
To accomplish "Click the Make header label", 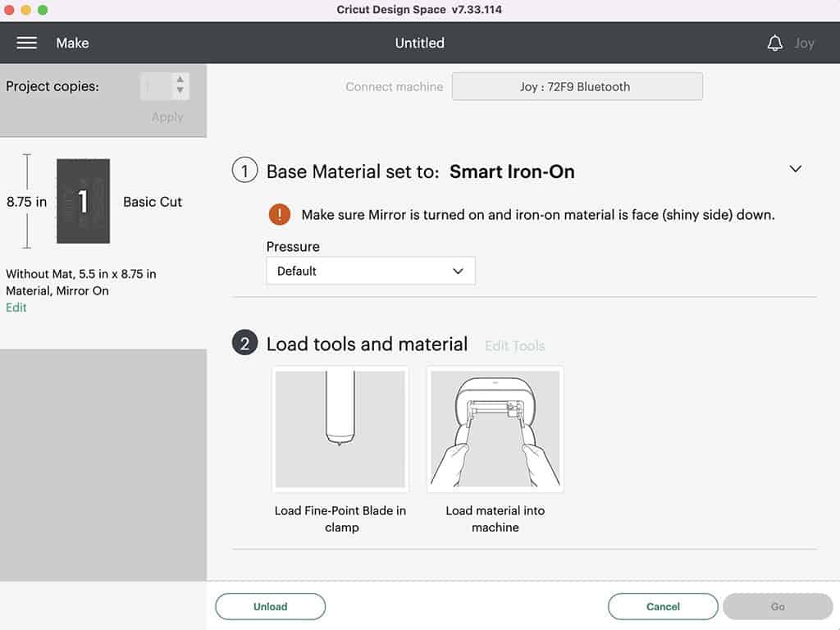I will click(x=72, y=43).
